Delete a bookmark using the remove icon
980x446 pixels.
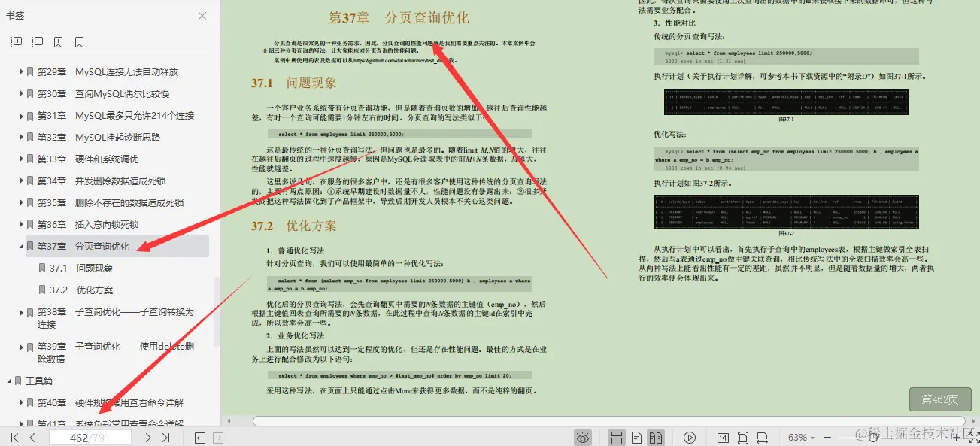coord(79,42)
